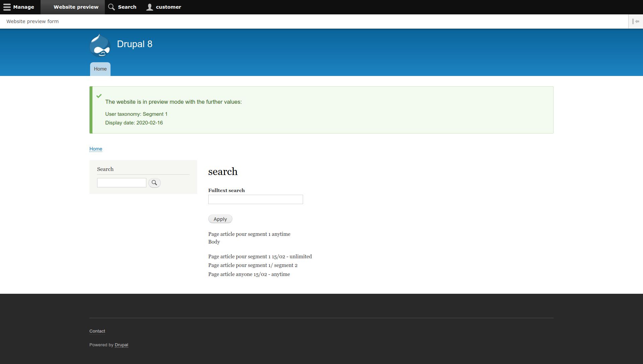Select the Home tab under the site name
Viewport: 643px width, 364px height.
pos(100,69)
